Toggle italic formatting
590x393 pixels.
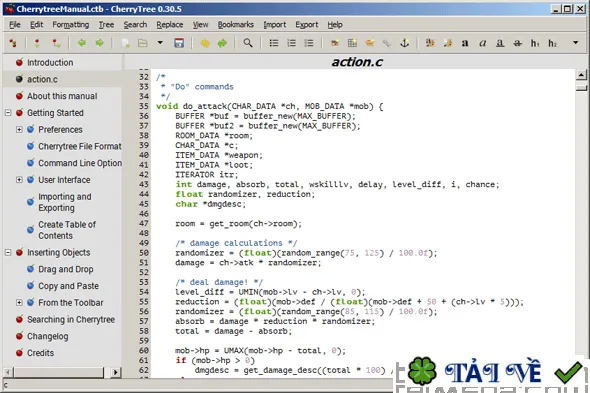482,43
